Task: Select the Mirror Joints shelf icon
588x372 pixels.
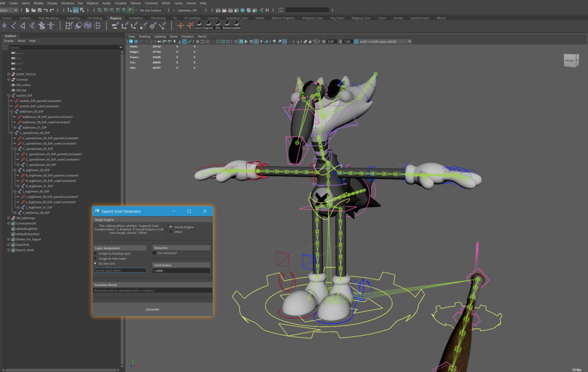Action: coord(23,26)
